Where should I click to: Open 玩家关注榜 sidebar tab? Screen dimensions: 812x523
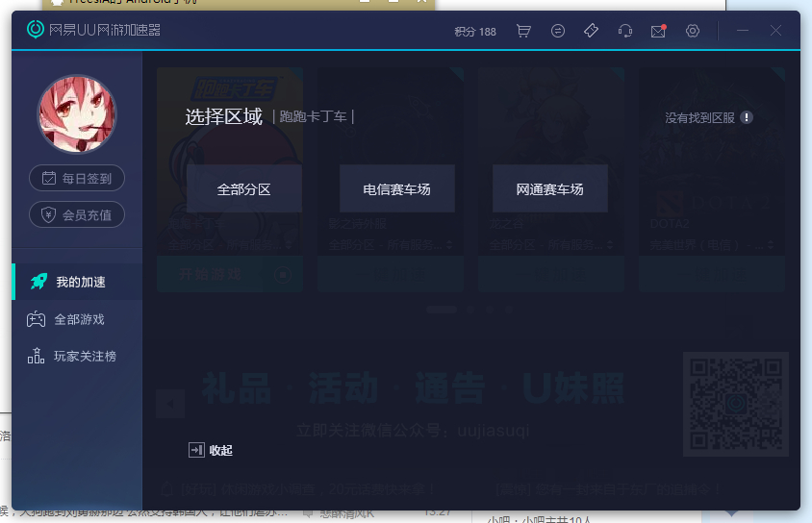point(77,356)
